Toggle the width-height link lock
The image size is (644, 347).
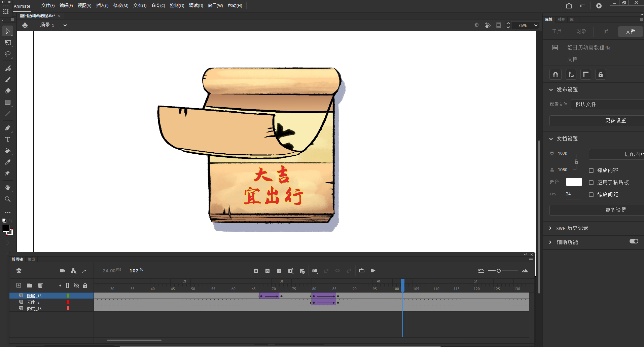pyautogui.click(x=576, y=162)
